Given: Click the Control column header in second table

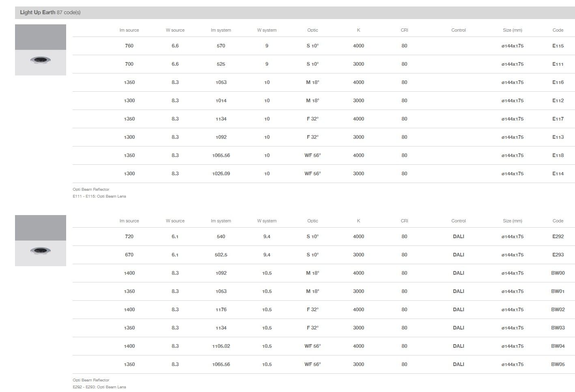Looking at the screenshot, I should click(x=458, y=221).
